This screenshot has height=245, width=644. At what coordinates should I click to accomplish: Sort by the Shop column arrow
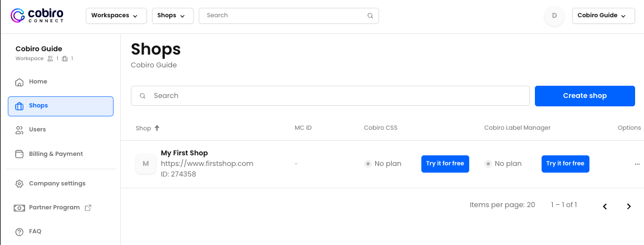156,128
